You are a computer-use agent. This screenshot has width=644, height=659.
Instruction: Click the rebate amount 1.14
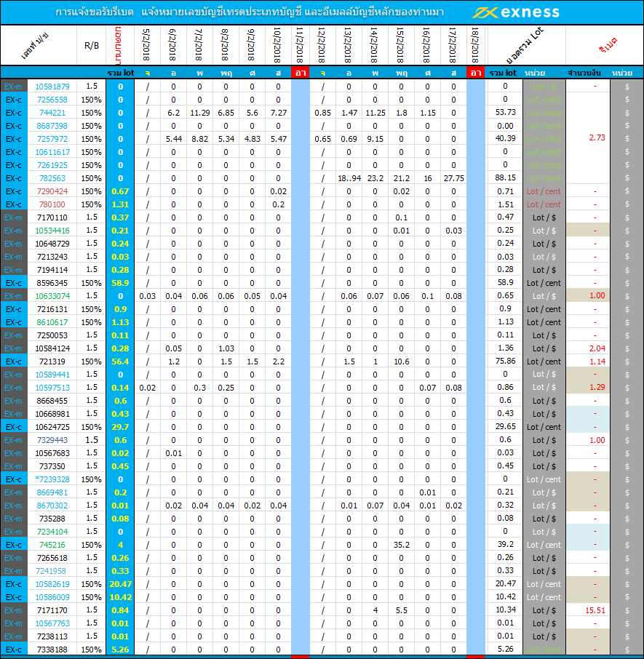[597, 362]
